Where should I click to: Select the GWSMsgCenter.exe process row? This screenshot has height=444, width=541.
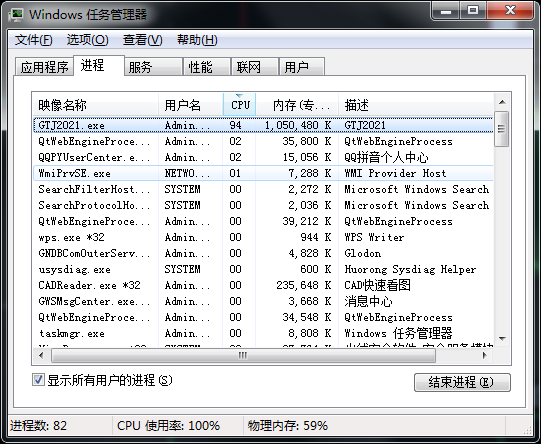pyautogui.click(x=263, y=301)
